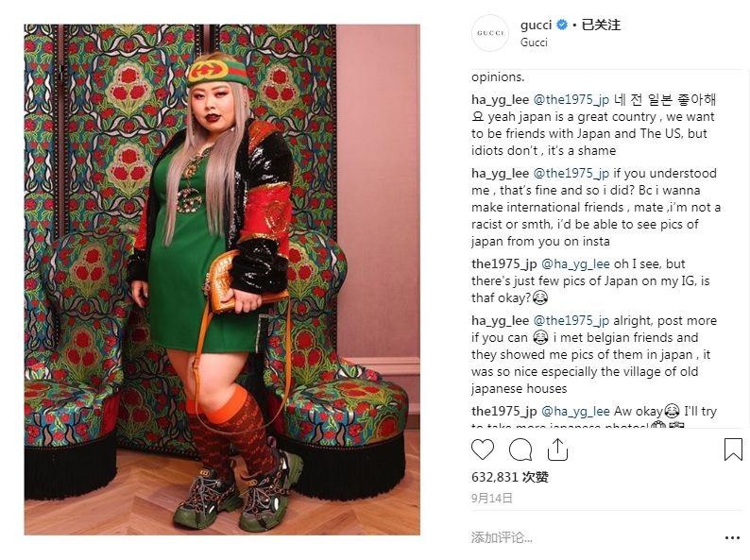This screenshot has width=750, height=560.
Task: Open ha_yg_lee profile from first comment
Action: [500, 100]
